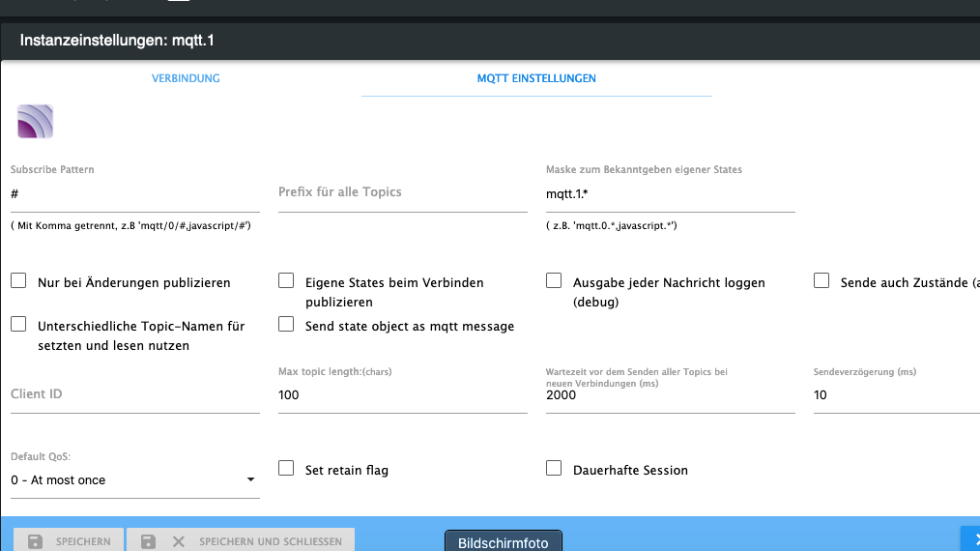Click the Client ID input field
Screen dimensions: 980x551
(135, 394)
